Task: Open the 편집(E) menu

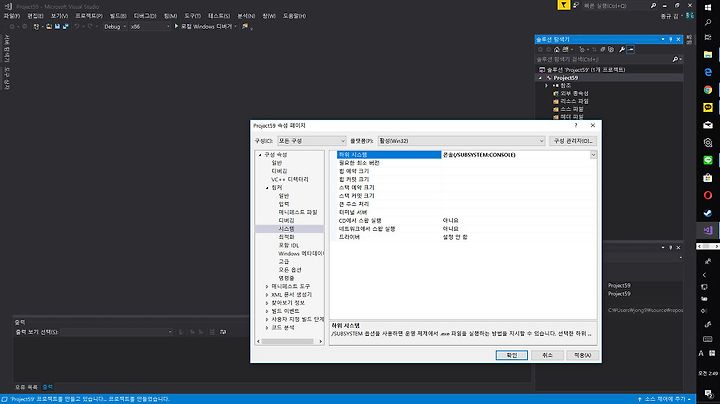Action: coord(35,16)
